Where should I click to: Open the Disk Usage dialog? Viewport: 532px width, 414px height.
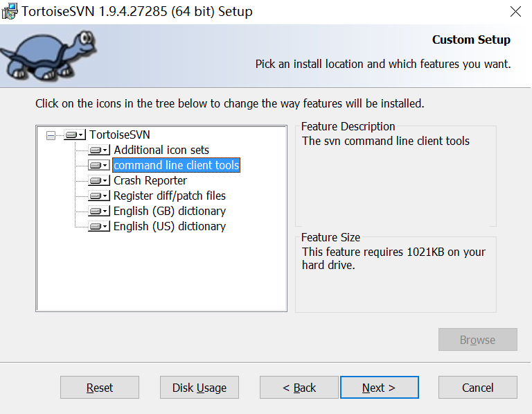(x=199, y=387)
